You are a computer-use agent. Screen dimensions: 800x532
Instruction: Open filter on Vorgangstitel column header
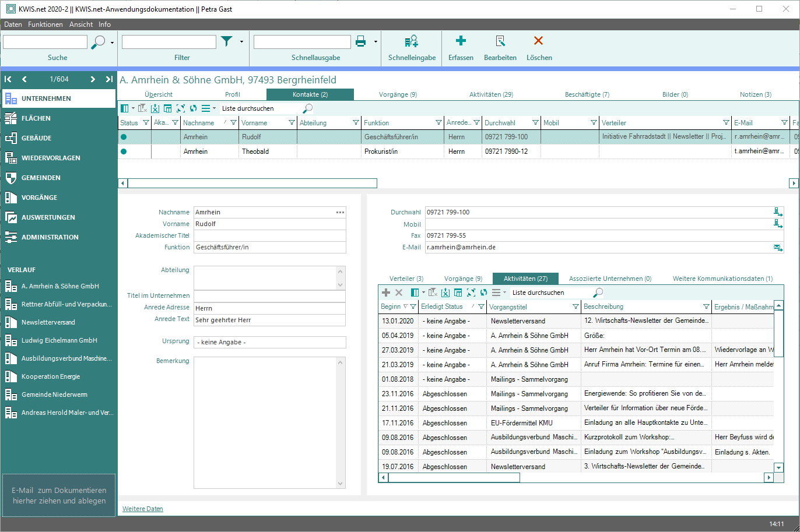576,306
